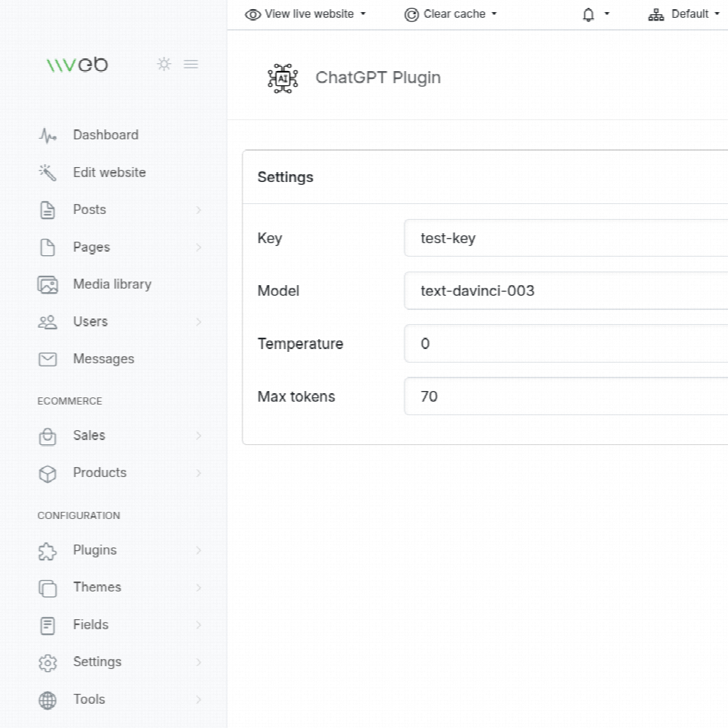Collapse the sidebar with hamburger icon
Image resolution: width=728 pixels, height=728 pixels.
(191, 64)
